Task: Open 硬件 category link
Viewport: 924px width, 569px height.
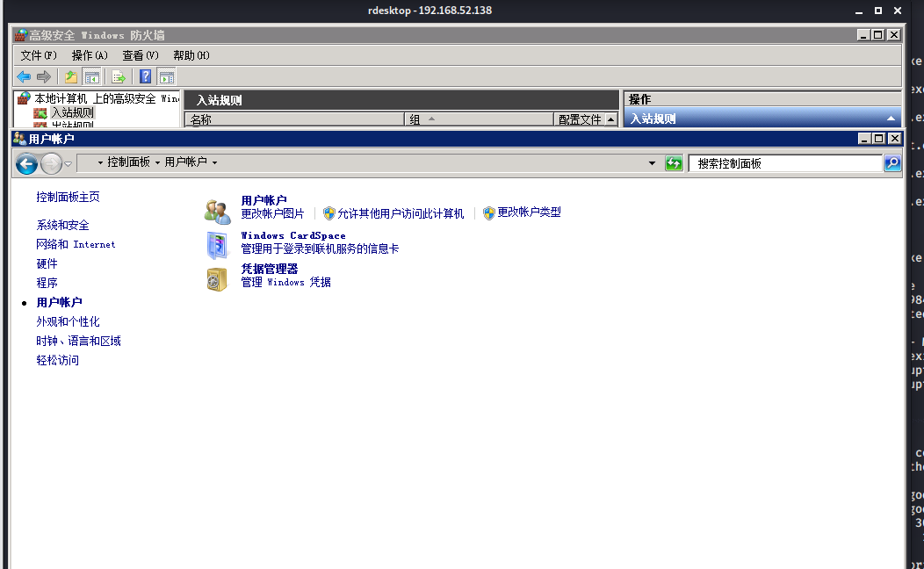Action: 47,264
